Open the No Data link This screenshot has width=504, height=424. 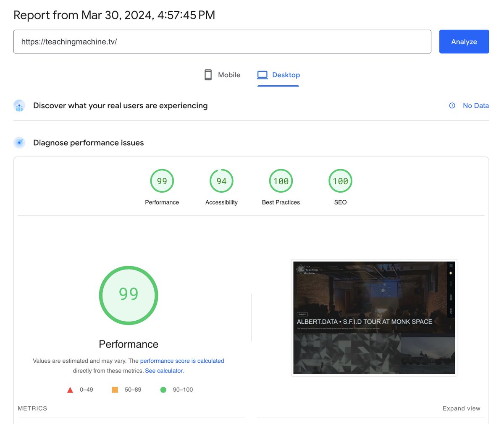476,106
